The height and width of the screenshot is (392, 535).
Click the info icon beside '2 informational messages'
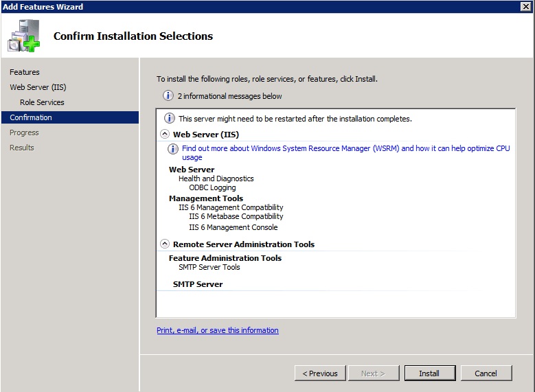(168, 96)
